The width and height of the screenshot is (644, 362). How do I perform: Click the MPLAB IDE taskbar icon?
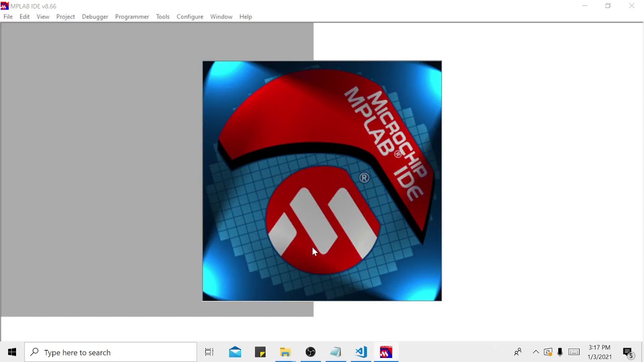[x=386, y=352]
